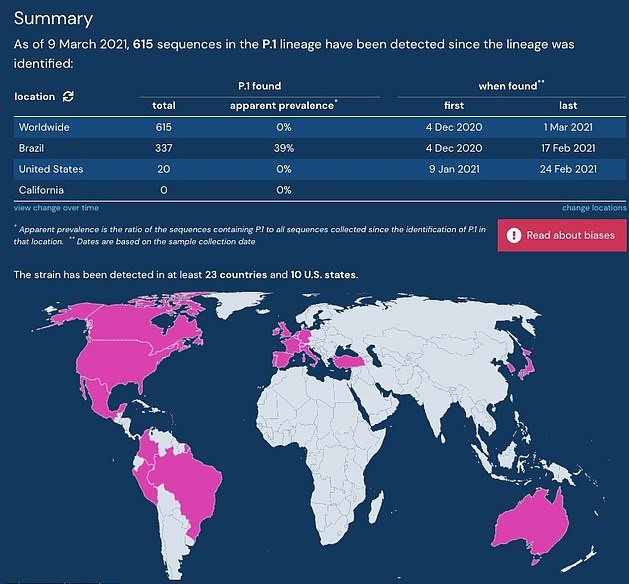Screen dimensions: 629x584
Task: Click the exclamation icon in the biases button
Action: [x=514, y=235]
